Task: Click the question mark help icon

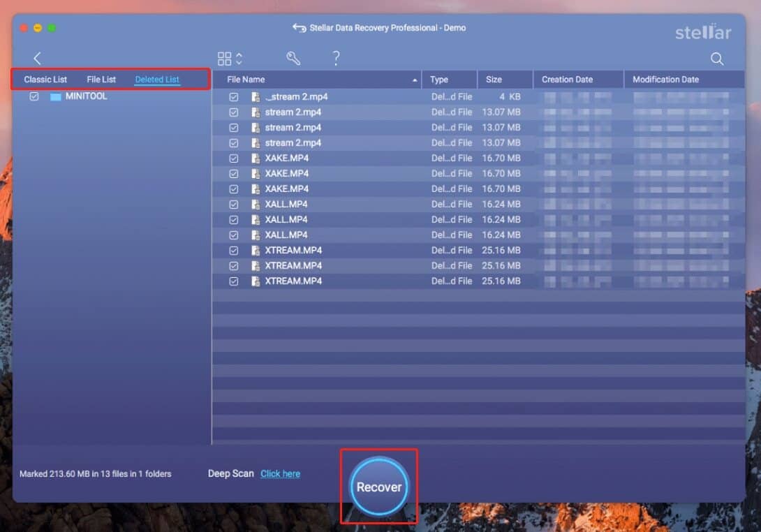Action: 336,59
